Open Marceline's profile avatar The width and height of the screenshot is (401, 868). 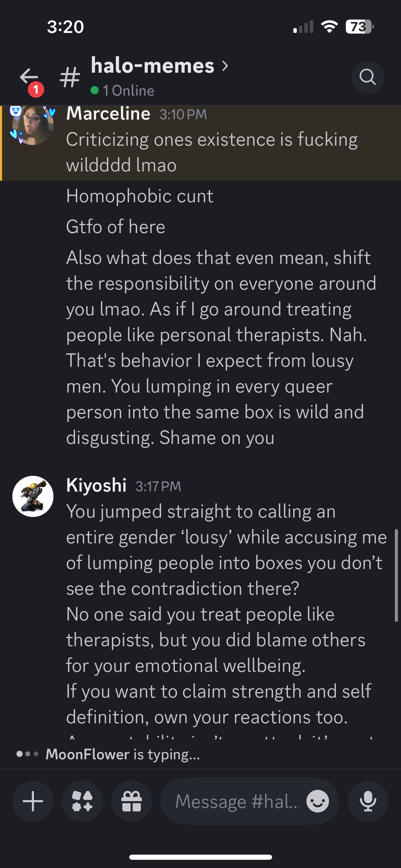33,124
